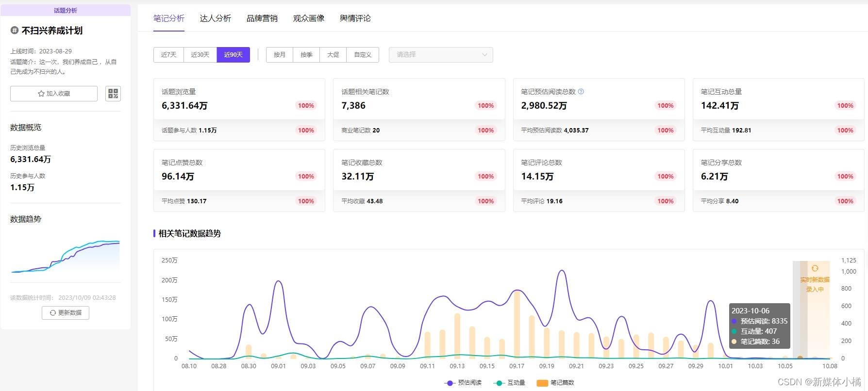
Task: Click the 上线时间 2023-08-29 text
Action: point(41,51)
